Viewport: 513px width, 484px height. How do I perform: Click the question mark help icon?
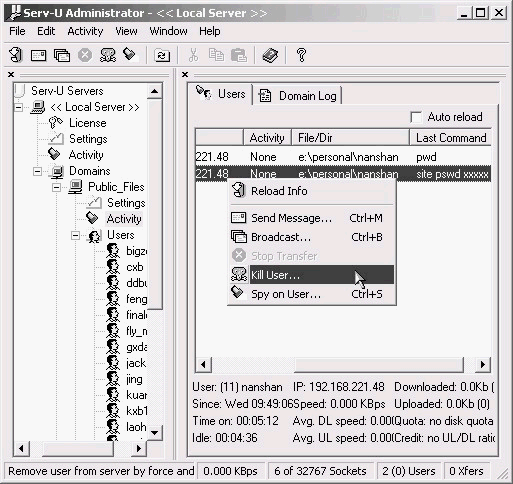[301, 55]
